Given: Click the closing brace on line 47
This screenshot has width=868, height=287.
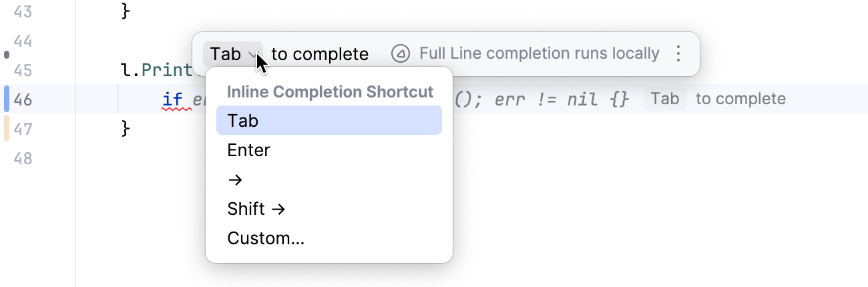Looking at the screenshot, I should (126, 128).
